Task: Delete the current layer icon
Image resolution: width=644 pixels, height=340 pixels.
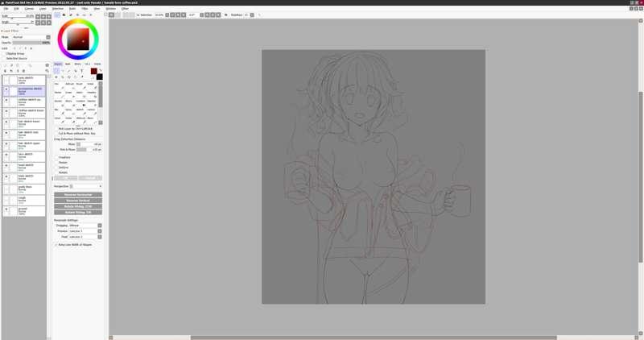Action: [x=24, y=71]
